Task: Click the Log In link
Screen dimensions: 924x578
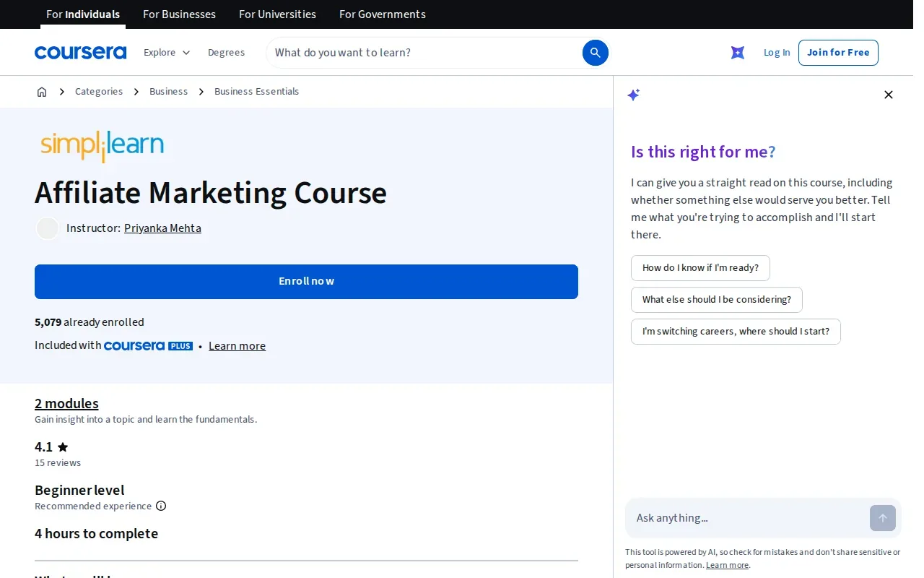Action: [x=777, y=53]
